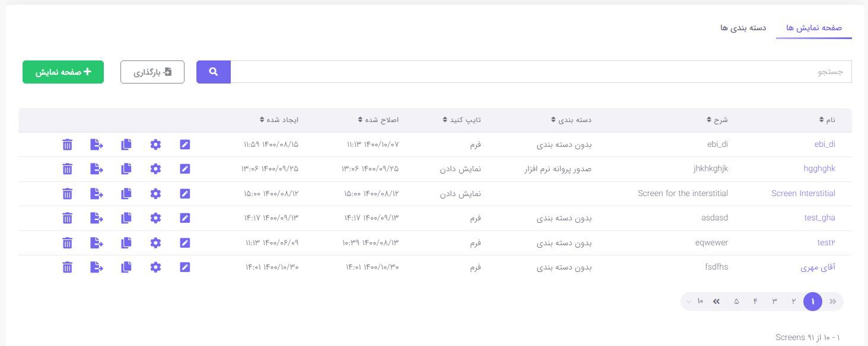Switch to the دسته بندی ها tab
The height and width of the screenshot is (346, 868).
(x=743, y=28)
